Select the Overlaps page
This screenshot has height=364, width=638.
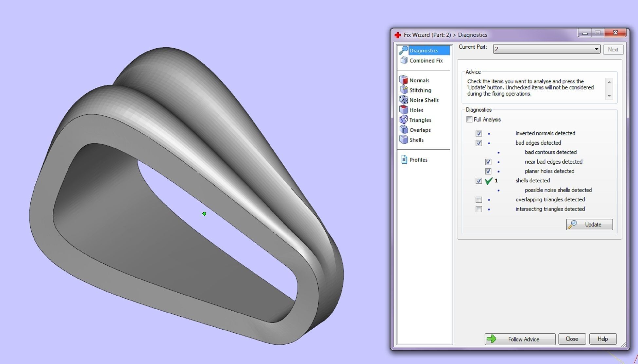point(420,130)
